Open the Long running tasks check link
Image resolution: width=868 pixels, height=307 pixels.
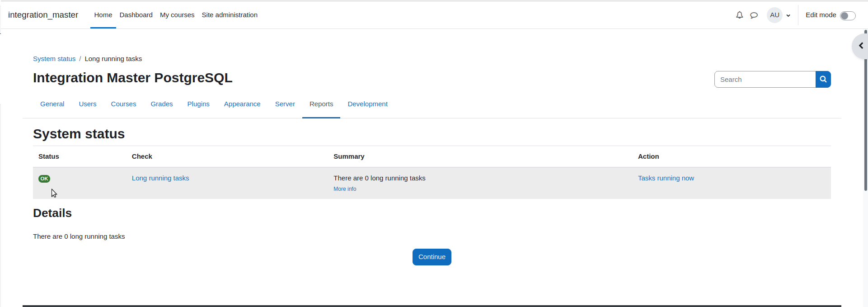click(160, 178)
